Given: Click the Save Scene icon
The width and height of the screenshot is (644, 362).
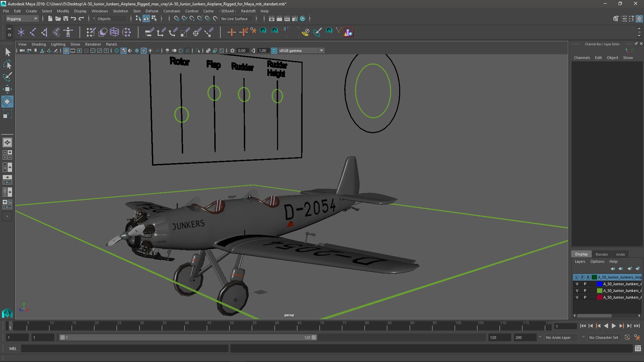Looking at the screenshot, I should pos(66,19).
